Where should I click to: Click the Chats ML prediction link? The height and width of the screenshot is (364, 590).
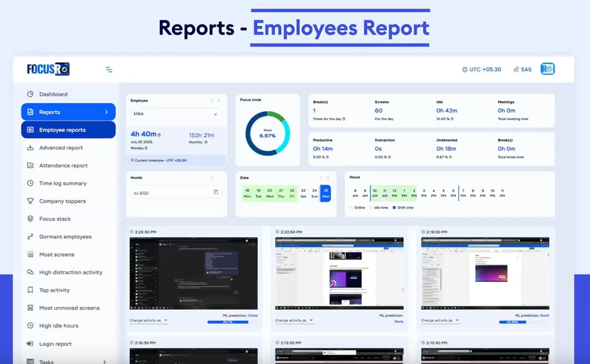coord(253,315)
